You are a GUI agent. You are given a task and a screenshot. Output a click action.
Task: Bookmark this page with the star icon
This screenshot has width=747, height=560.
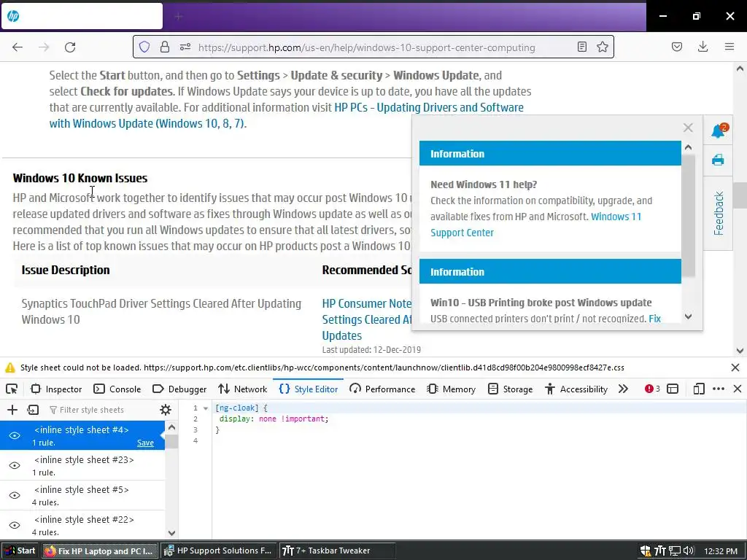(x=602, y=47)
